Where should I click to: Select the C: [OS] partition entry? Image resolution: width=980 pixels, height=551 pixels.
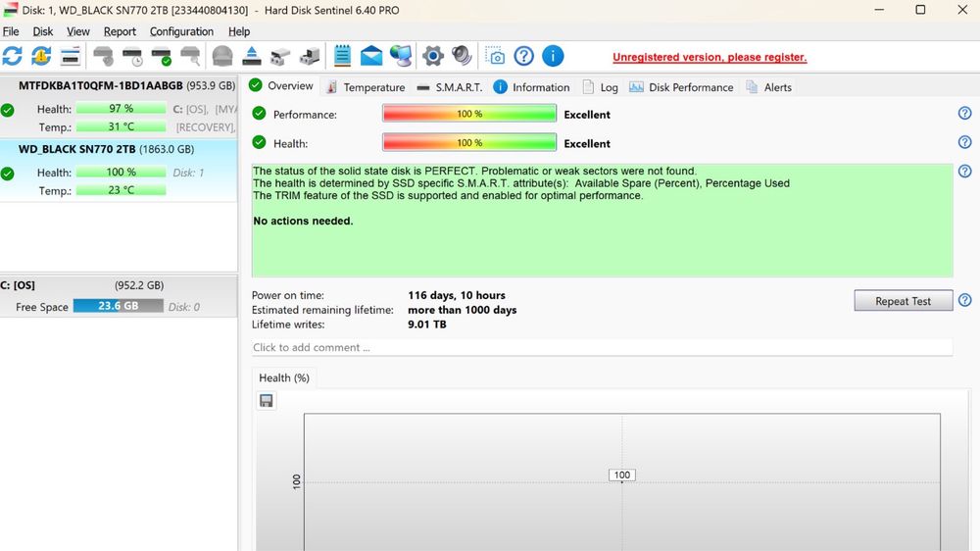119,296
